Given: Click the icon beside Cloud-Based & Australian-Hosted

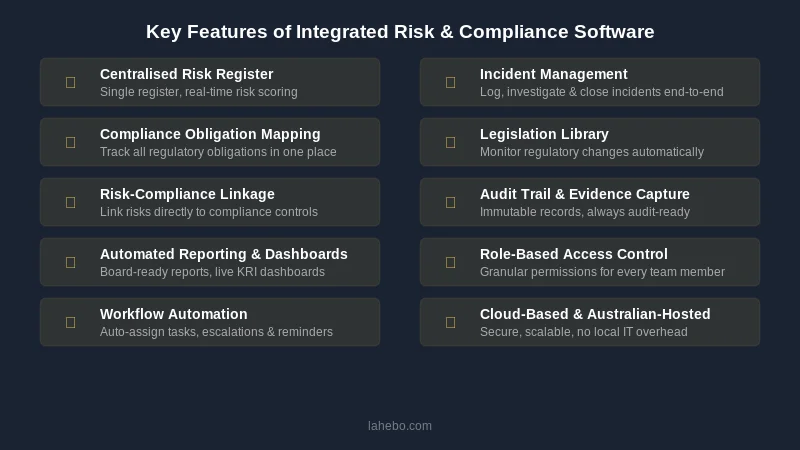Looking at the screenshot, I should point(451,322).
